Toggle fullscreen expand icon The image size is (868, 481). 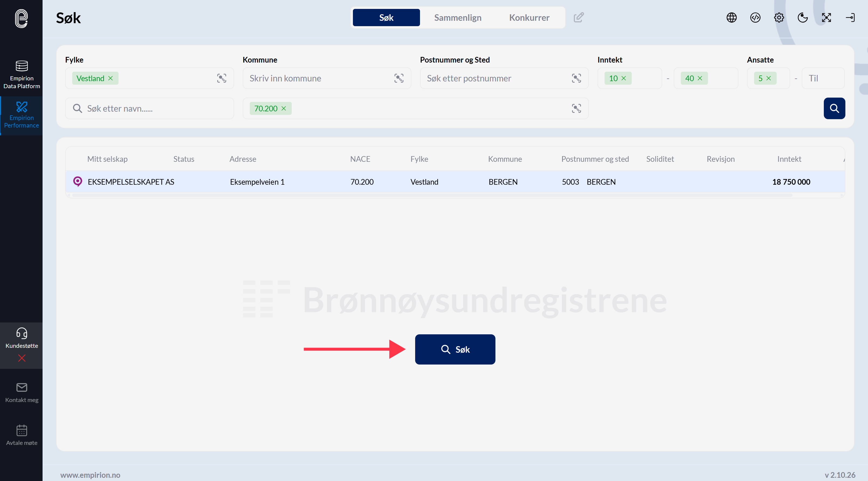pos(826,18)
